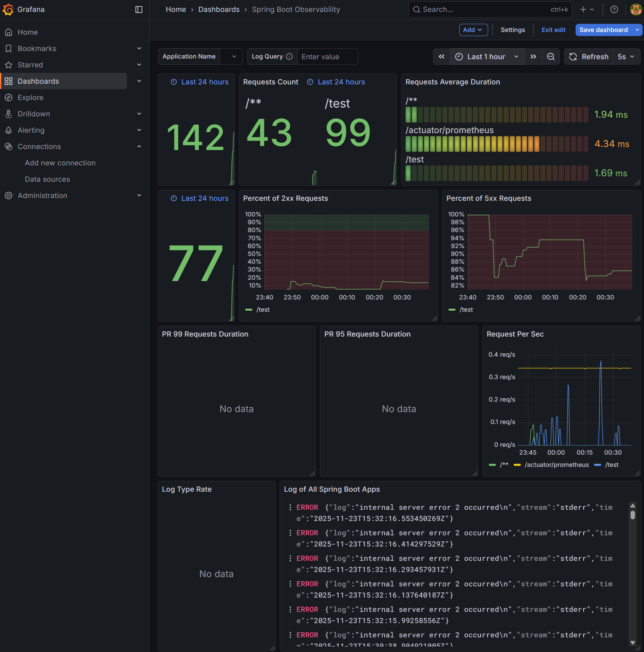This screenshot has width=644, height=652.
Task: Expand the Drilldown section chevron
Action: 139,114
